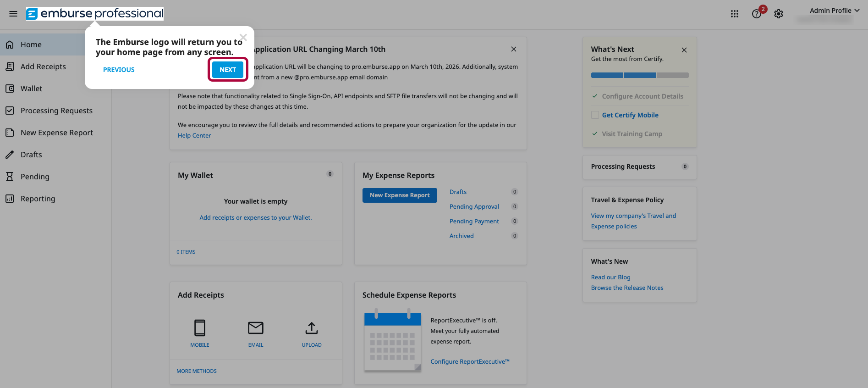
Task: Click the Home house icon
Action: click(x=10, y=44)
